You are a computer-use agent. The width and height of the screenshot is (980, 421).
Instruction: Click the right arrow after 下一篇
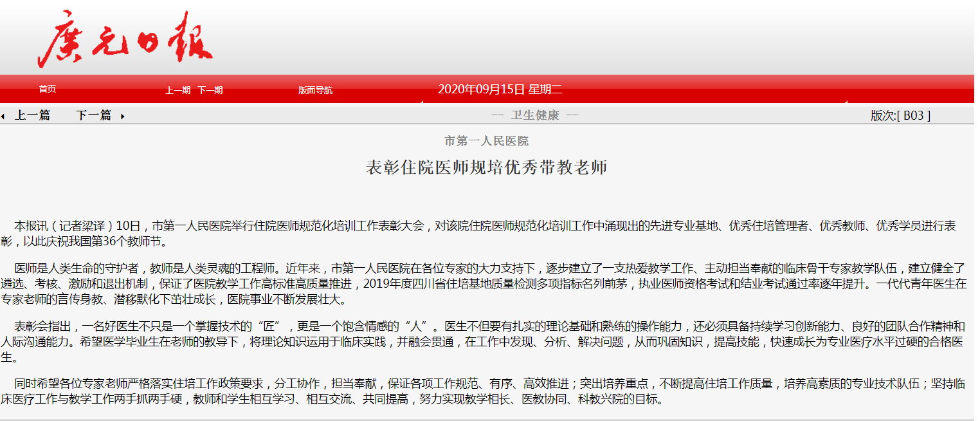coord(122,117)
